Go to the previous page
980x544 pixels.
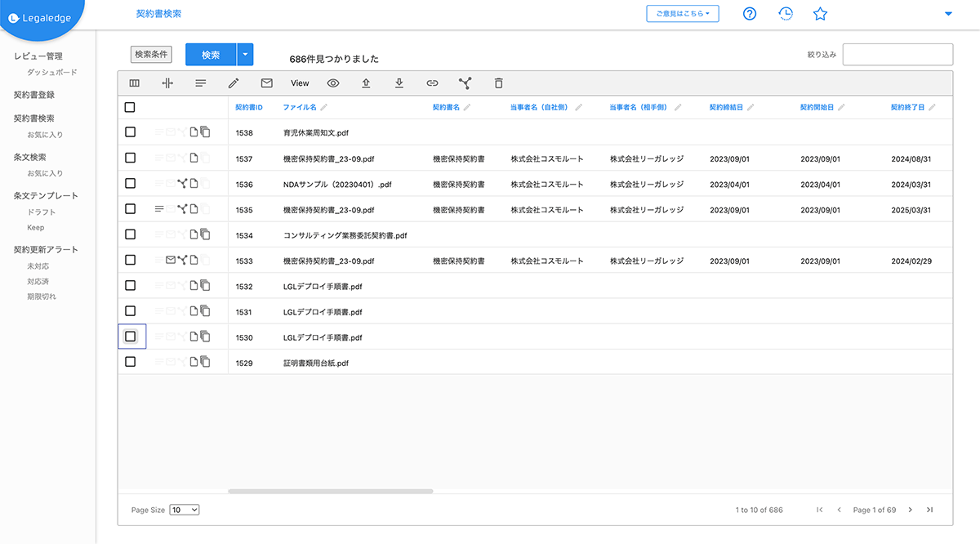[x=839, y=510]
